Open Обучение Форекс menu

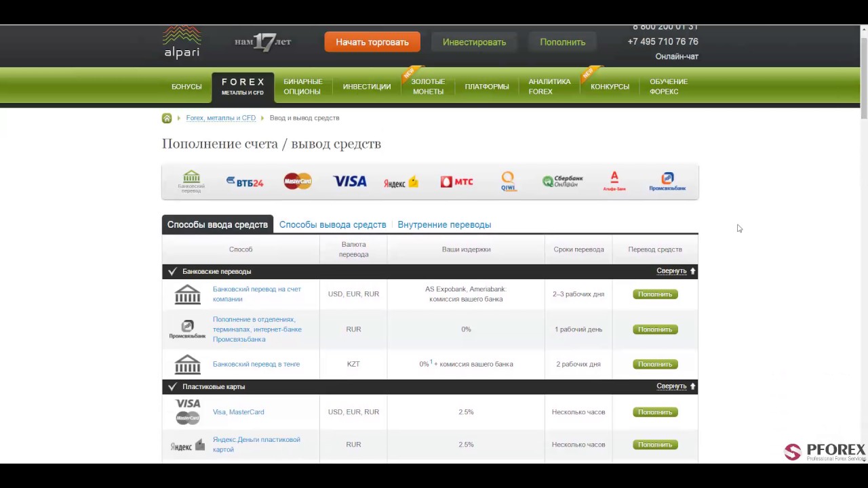[x=669, y=87]
